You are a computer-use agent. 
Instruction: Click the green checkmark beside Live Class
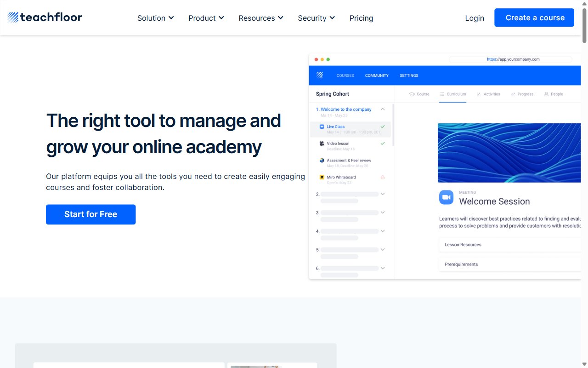pos(383,126)
